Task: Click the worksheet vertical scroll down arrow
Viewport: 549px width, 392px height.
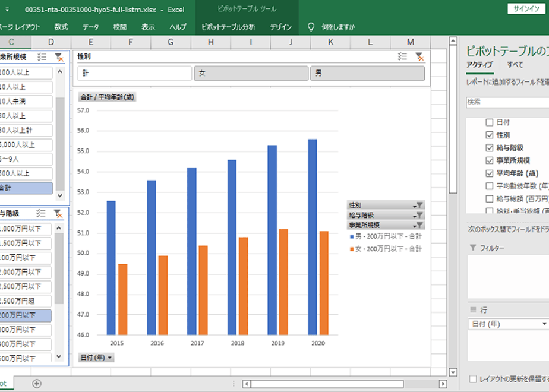Action: tap(453, 372)
